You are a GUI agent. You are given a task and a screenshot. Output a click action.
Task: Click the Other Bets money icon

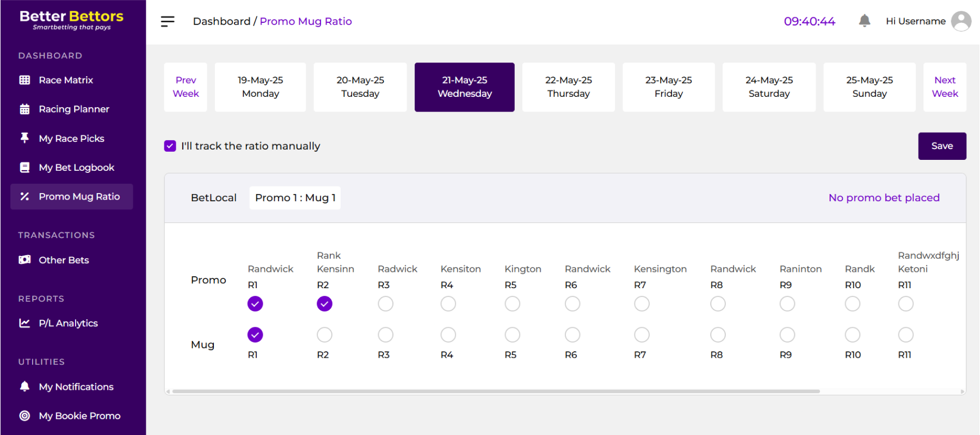[24, 260]
